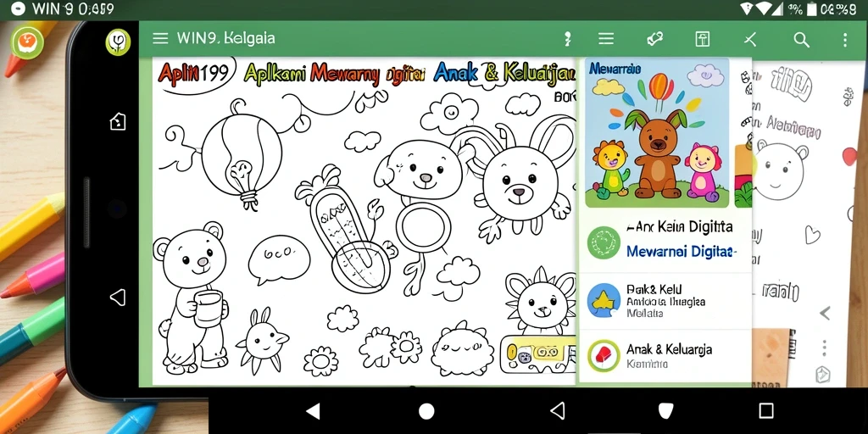This screenshot has width=868, height=434.
Task: Open the vertical dots on the right panel
Action: click(824, 348)
